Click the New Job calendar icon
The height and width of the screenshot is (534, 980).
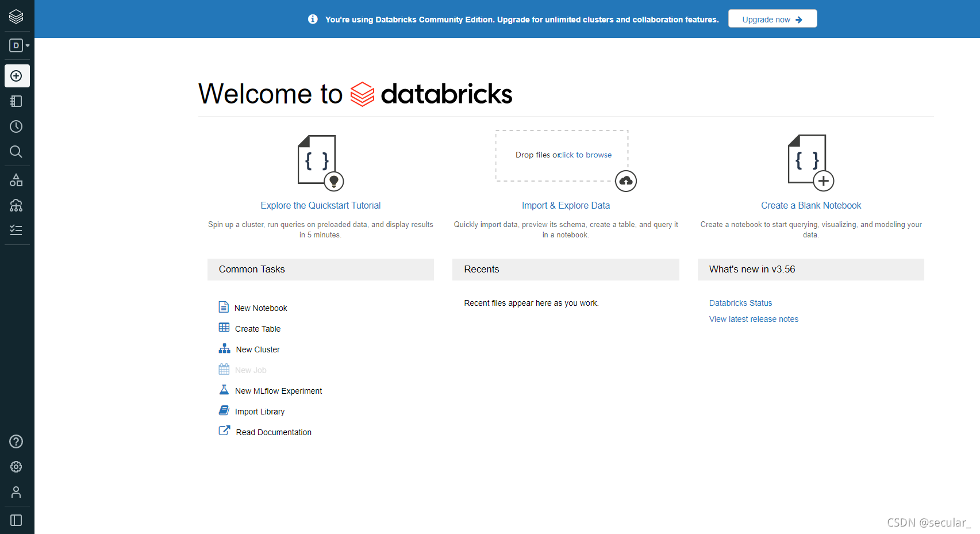pos(224,369)
